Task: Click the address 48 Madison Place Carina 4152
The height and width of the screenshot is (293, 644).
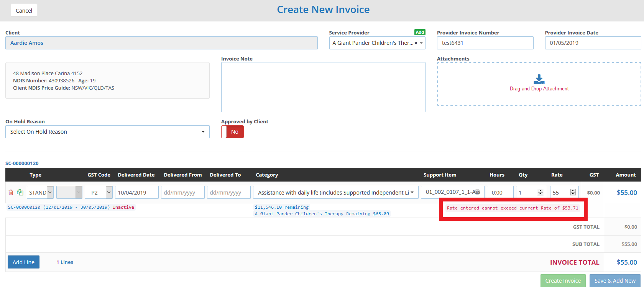Action: [48, 73]
